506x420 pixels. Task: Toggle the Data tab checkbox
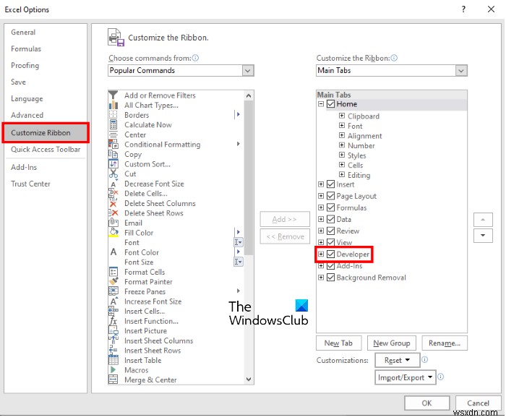coord(330,219)
